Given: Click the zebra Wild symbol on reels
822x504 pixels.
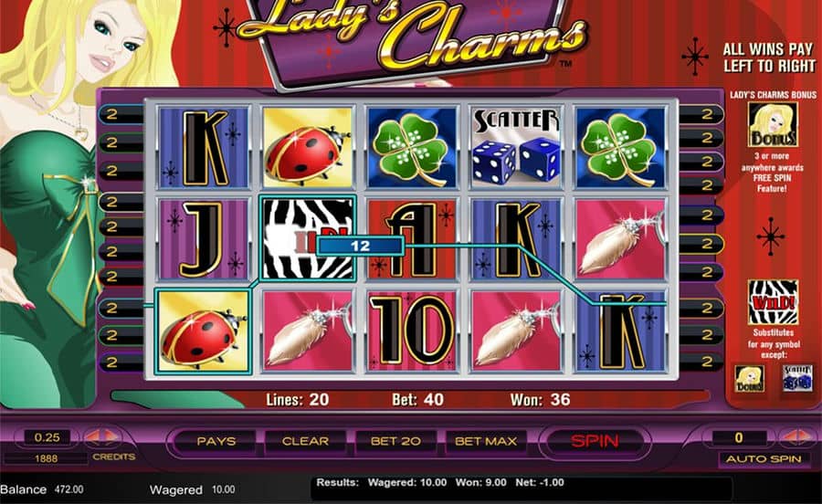Looking at the screenshot, I should (x=309, y=238).
